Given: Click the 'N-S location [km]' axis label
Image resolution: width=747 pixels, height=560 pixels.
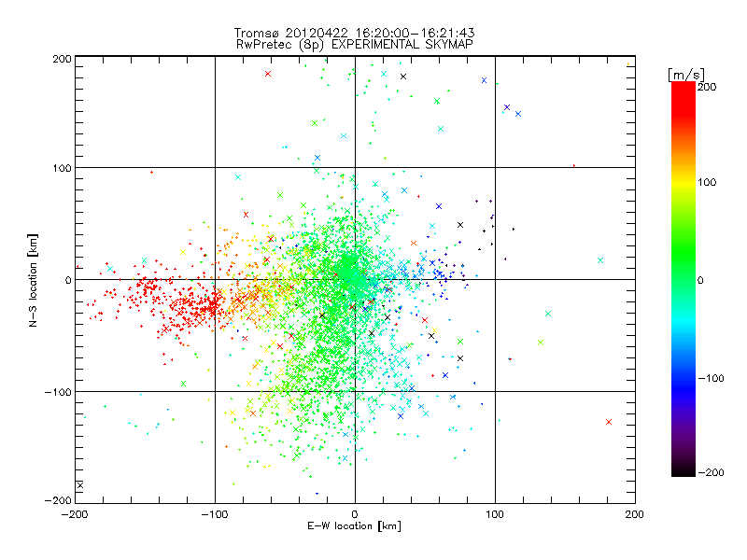Looking at the screenshot, I should pos(33,280).
